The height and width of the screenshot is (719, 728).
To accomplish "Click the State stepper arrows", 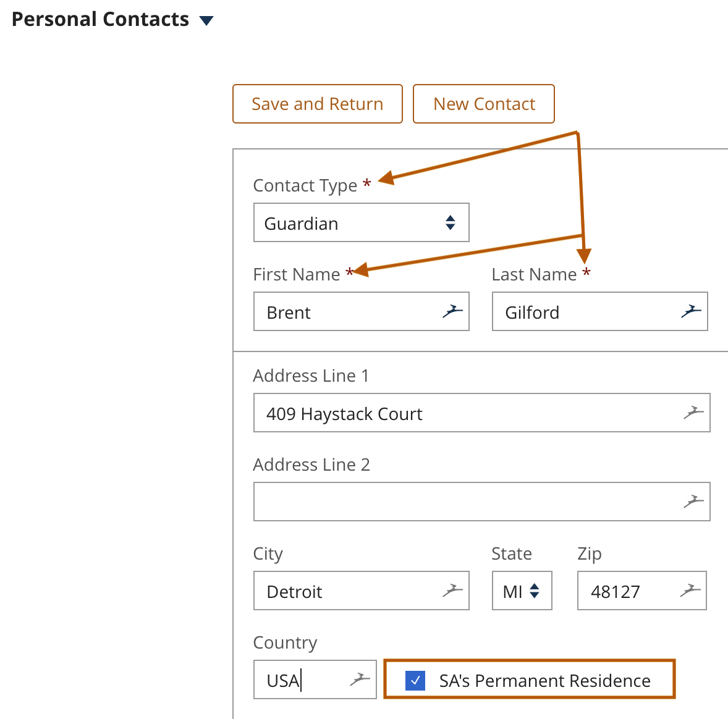I will coord(535,591).
